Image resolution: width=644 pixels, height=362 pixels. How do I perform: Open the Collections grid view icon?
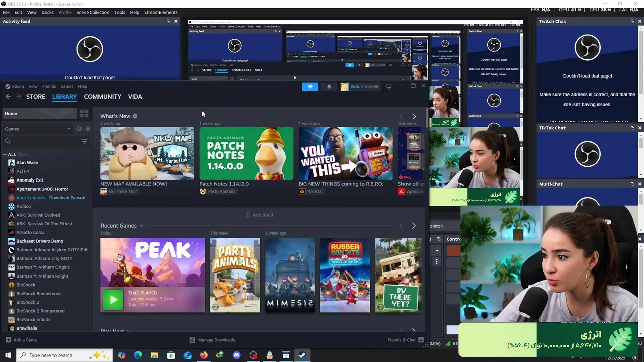[x=84, y=114]
